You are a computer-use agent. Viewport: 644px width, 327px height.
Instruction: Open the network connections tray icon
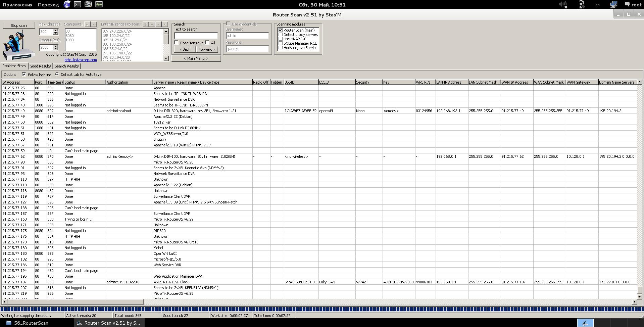613,5
